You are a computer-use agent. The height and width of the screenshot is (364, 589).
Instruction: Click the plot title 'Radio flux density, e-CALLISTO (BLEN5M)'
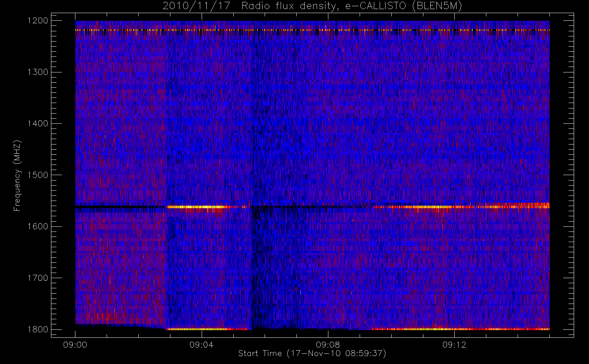352,6
